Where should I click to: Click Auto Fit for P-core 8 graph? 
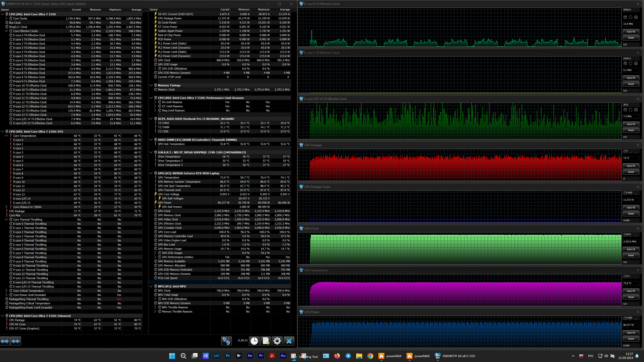coord(630,32)
